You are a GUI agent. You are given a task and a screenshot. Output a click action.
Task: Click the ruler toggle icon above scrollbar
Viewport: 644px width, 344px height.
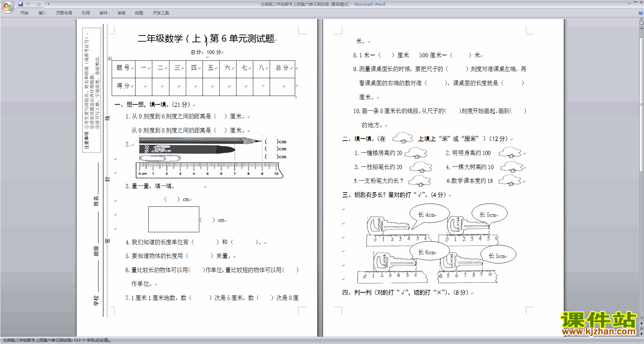pyautogui.click(x=642, y=23)
